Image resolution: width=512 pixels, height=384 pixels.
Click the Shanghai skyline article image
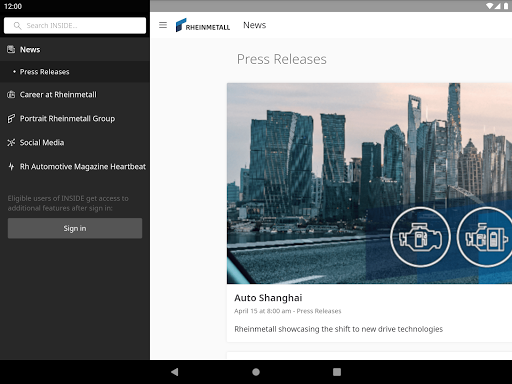click(369, 183)
